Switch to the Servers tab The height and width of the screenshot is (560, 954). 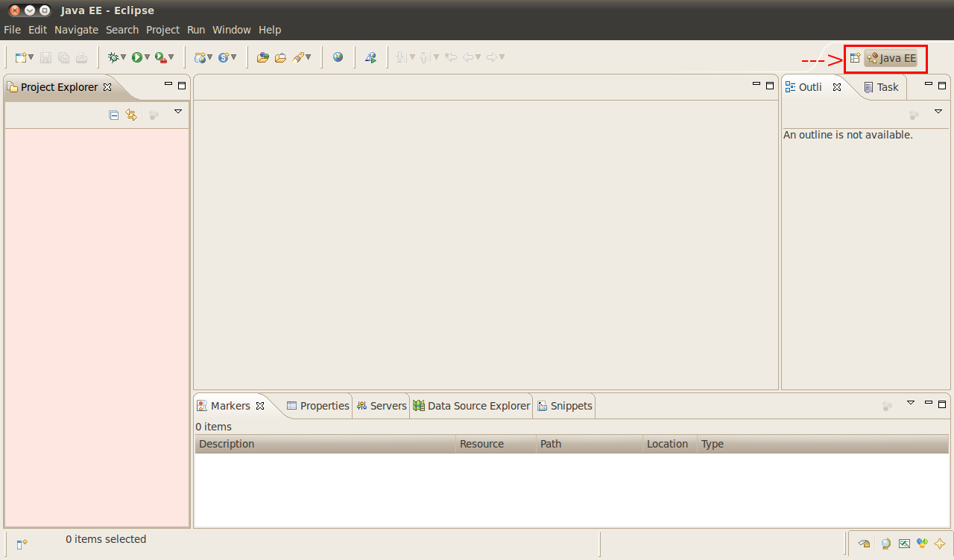(x=382, y=406)
